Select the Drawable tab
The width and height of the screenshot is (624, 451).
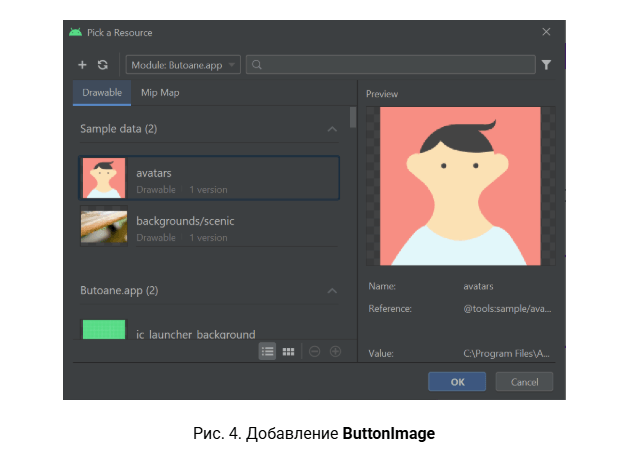[102, 93]
